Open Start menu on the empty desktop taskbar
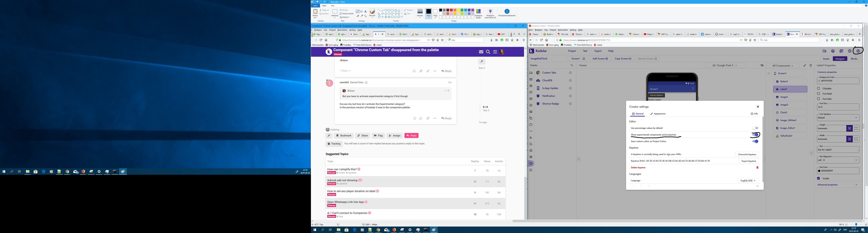Image resolution: width=868 pixels, height=233 pixels. [x=4, y=171]
